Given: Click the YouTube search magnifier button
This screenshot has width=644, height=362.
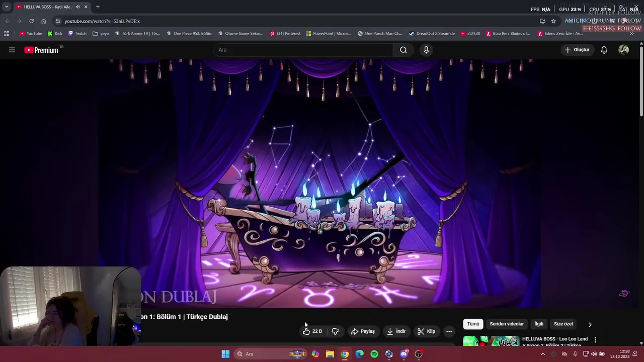Looking at the screenshot, I should pyautogui.click(x=404, y=50).
